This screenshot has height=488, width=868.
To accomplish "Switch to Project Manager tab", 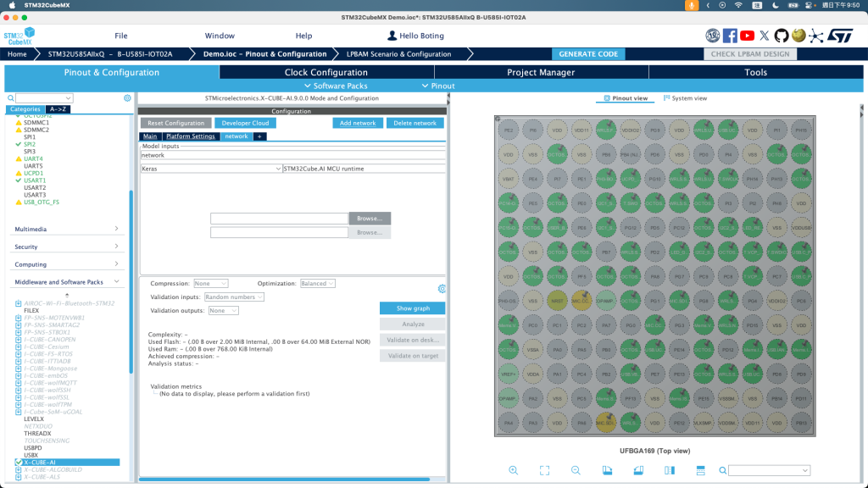I will click(x=541, y=73).
